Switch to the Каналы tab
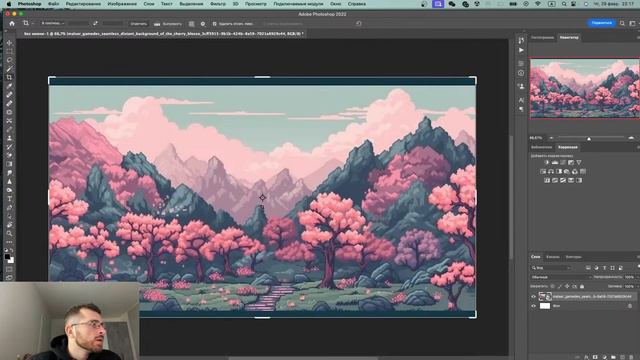The image size is (640, 360). click(553, 257)
